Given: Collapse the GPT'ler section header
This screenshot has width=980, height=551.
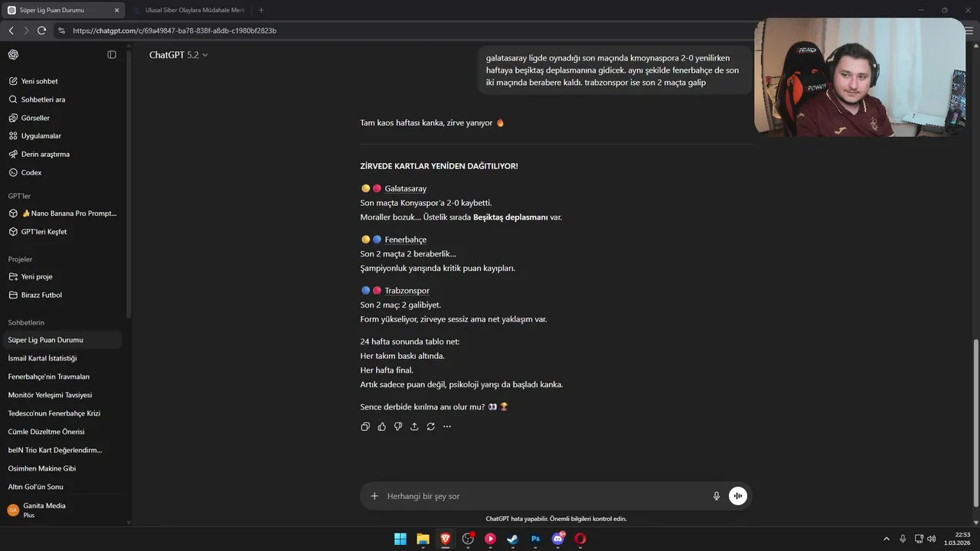Looking at the screenshot, I should pyautogui.click(x=19, y=196).
